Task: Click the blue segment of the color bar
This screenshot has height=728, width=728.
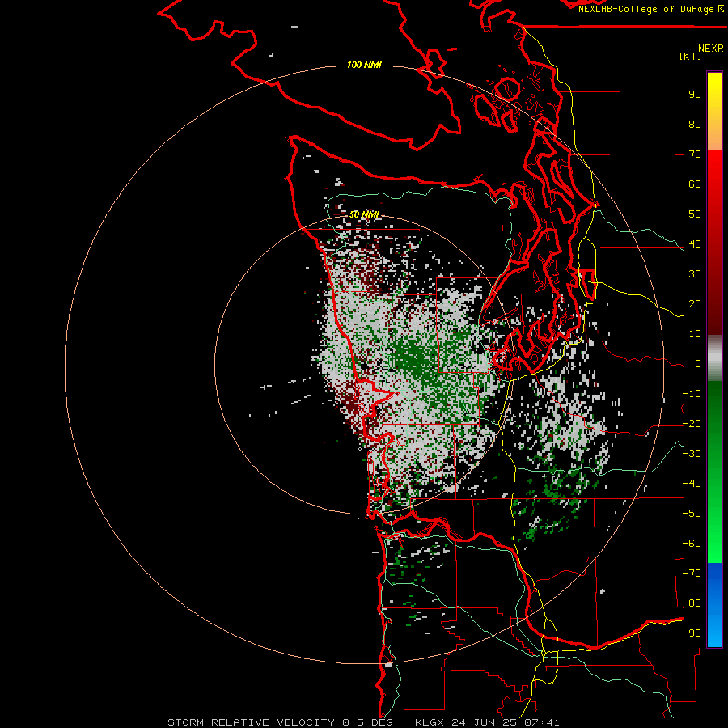Action: (x=714, y=604)
